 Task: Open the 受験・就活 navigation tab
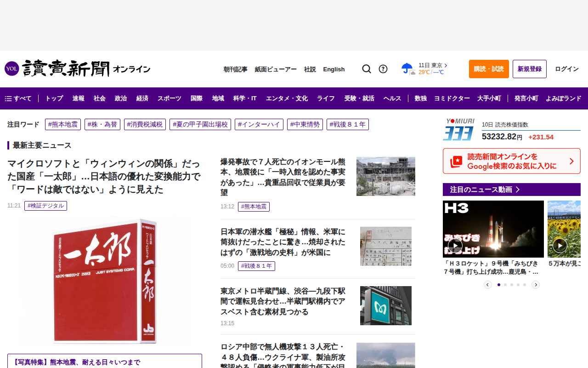359,98
